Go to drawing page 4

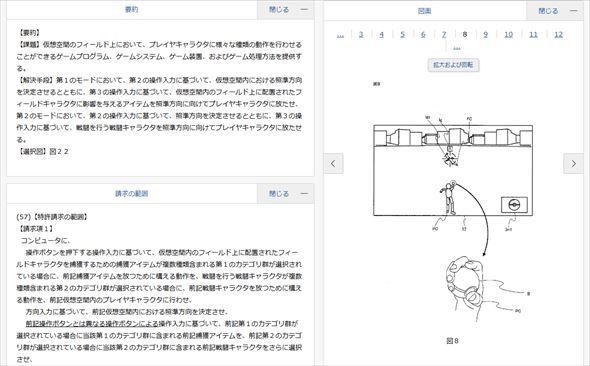[382, 34]
